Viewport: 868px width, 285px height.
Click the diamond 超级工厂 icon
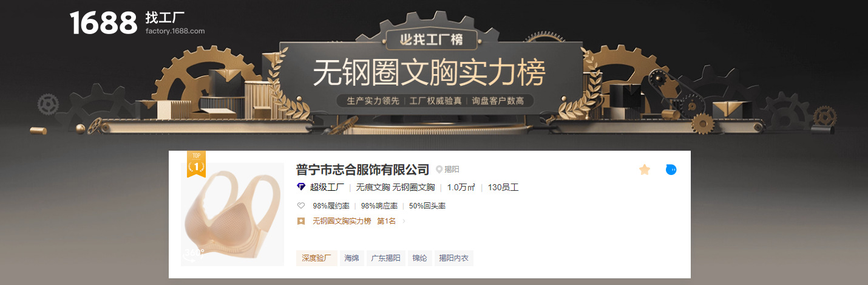pyautogui.click(x=301, y=187)
